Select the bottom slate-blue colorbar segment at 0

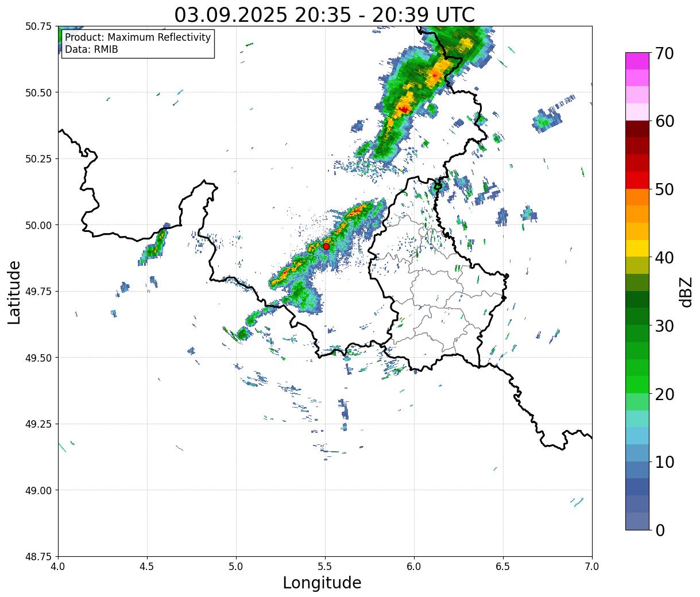click(x=637, y=521)
